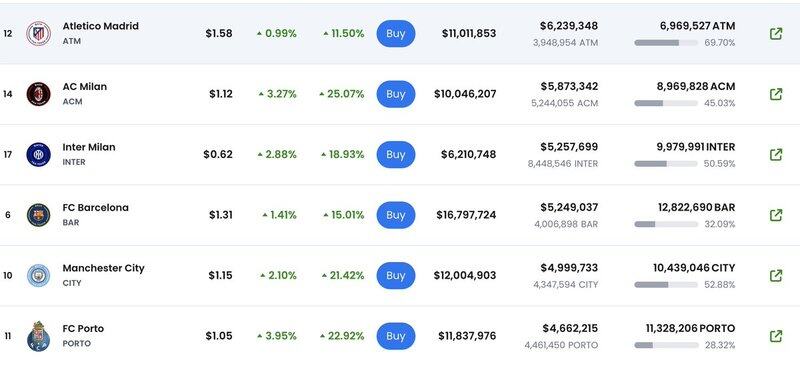Open external link icon for AC Milan
Viewport: 800px width, 366px height.
[x=776, y=94]
